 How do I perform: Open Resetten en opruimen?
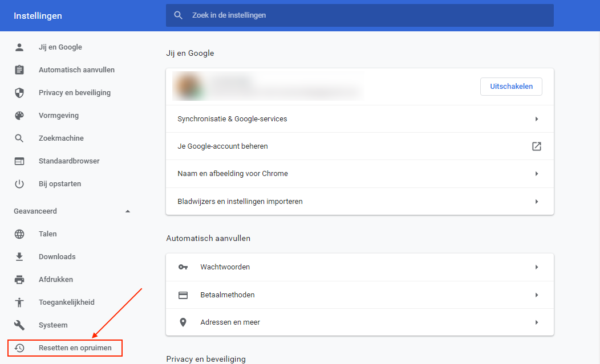(75, 348)
